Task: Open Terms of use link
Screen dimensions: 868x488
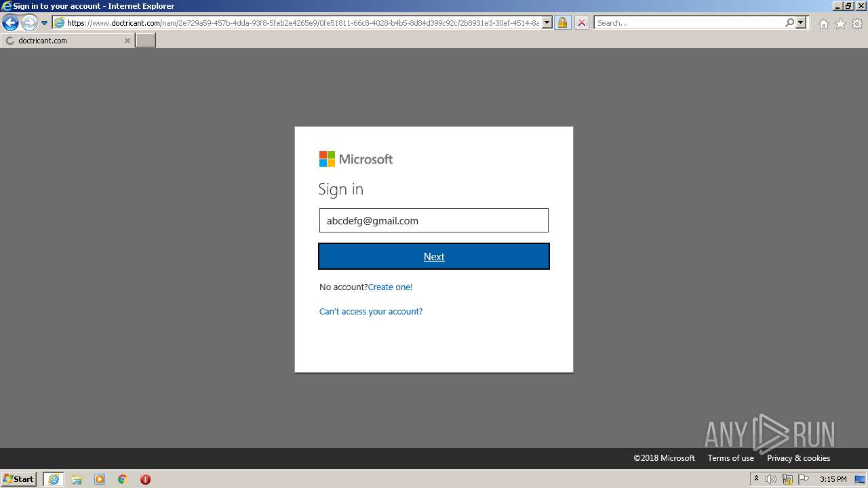Action: [x=731, y=458]
